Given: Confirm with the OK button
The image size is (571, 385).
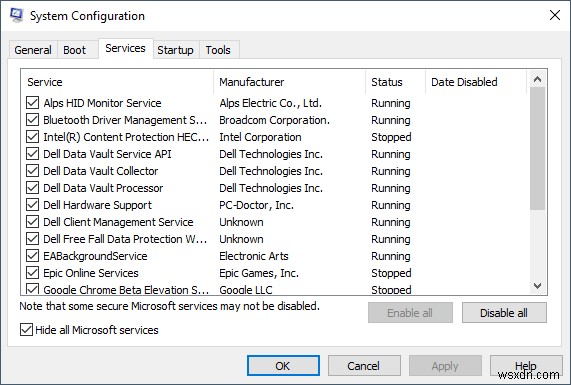Looking at the screenshot, I should [283, 366].
